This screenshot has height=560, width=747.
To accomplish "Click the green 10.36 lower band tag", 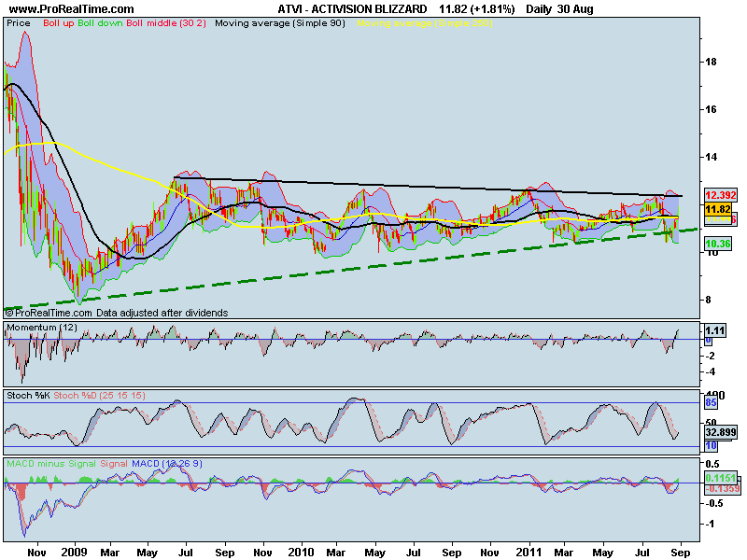I will (718, 244).
